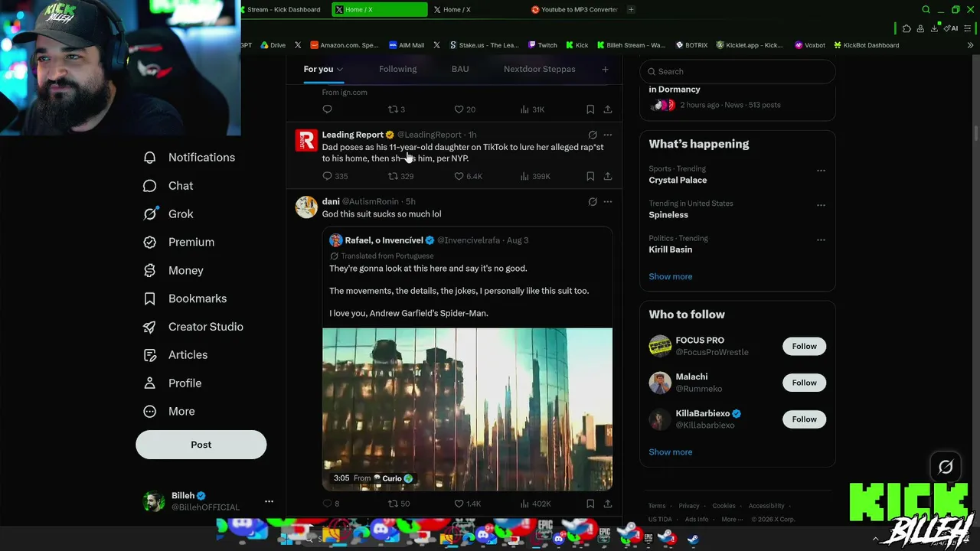This screenshot has width=980, height=551.
Task: Open Chat in the X sidebar
Action: click(168, 186)
